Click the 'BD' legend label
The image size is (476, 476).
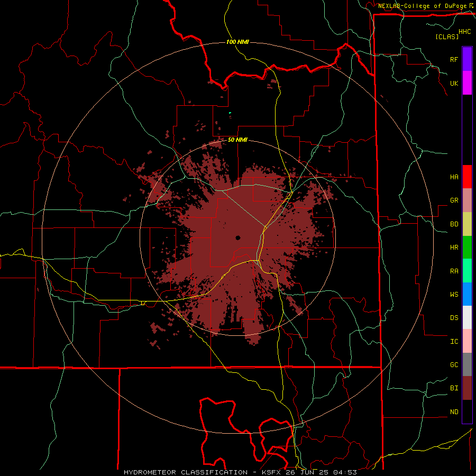(x=454, y=224)
